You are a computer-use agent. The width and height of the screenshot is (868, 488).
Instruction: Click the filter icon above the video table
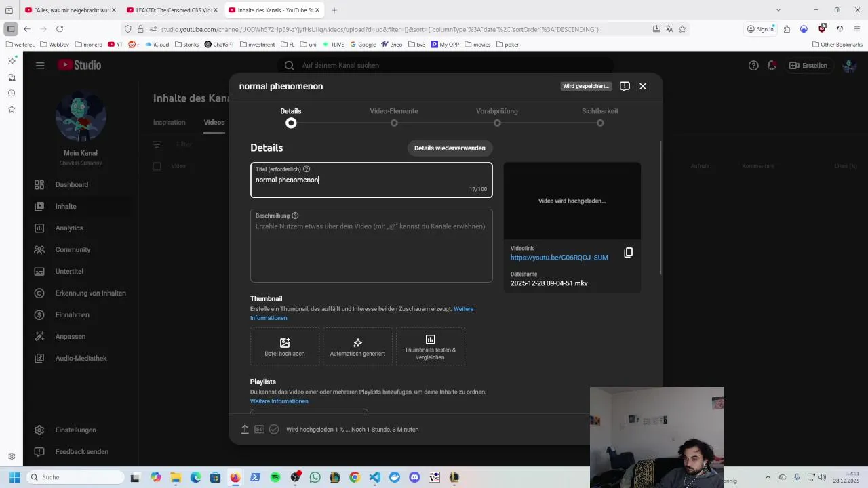pyautogui.click(x=157, y=144)
